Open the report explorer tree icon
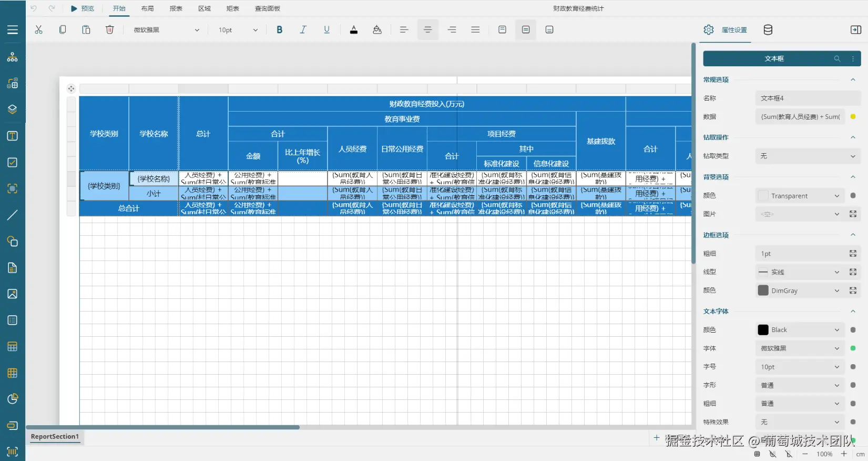 [13, 57]
